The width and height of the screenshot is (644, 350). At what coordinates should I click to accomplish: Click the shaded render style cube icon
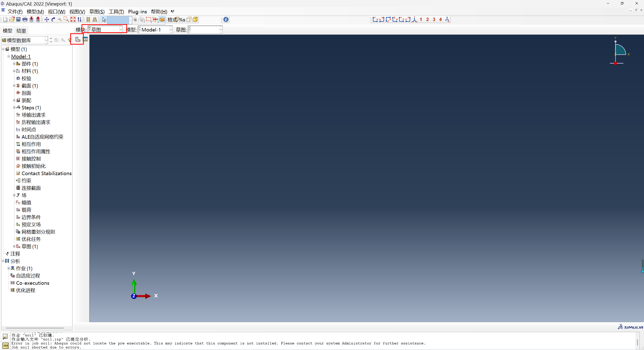point(195,19)
